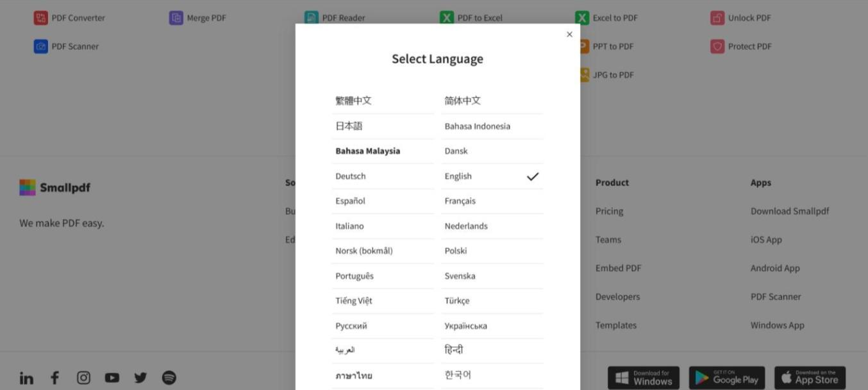The width and height of the screenshot is (868, 390).
Task: Close the Select Language dialog
Action: click(x=569, y=34)
